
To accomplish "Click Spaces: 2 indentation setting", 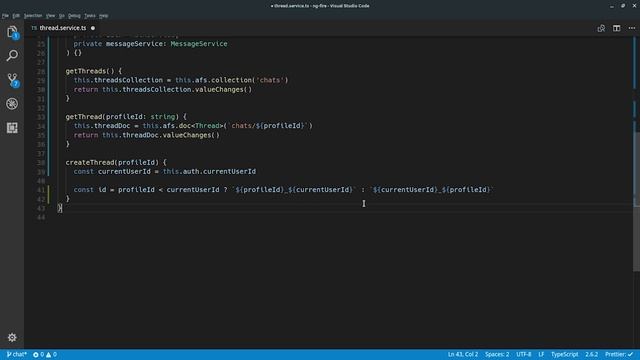I will [497, 354].
